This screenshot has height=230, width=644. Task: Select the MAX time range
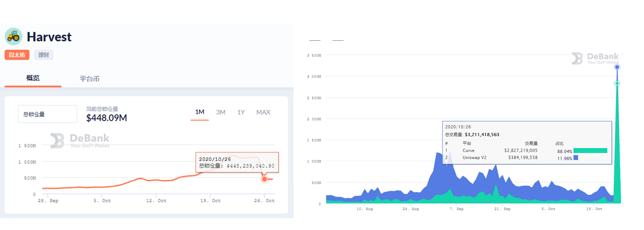(x=263, y=112)
